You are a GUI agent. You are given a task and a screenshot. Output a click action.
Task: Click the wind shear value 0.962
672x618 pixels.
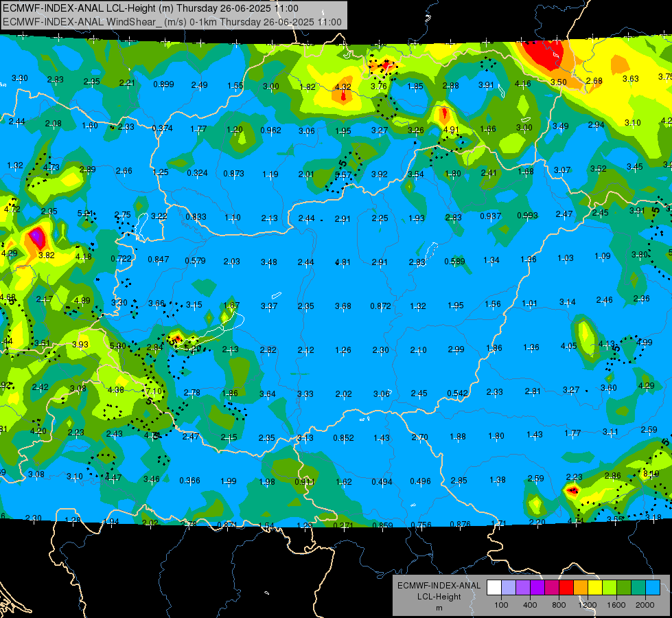[271, 130]
